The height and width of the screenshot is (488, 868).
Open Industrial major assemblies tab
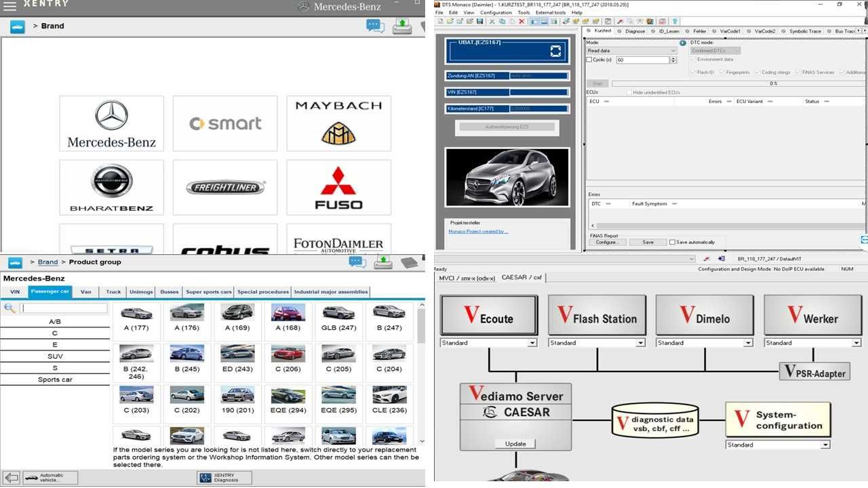coord(332,292)
